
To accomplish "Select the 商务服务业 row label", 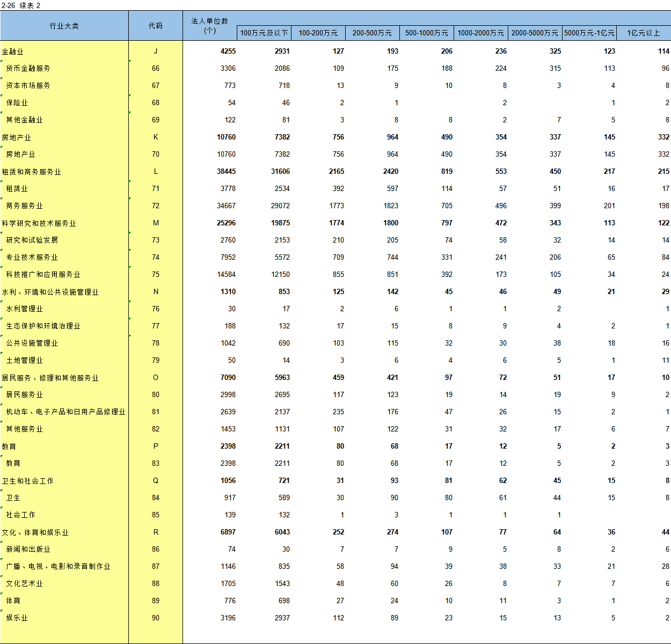I will point(25,206).
